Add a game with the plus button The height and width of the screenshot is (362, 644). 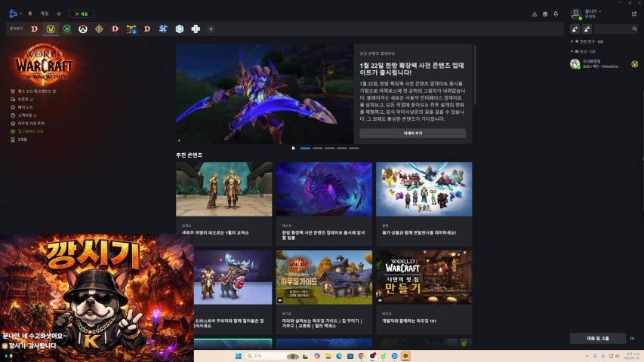(x=211, y=29)
